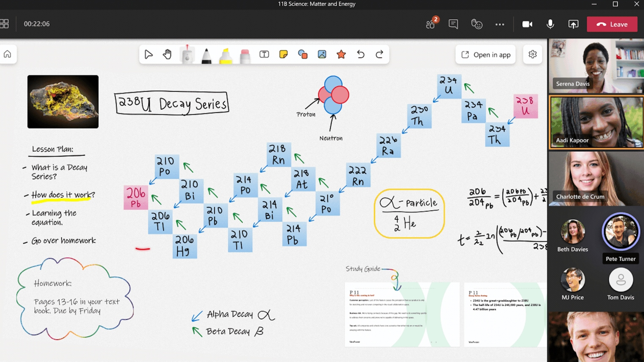Select Charlotte de Crum video tile
Screen dimensions: 644x362
[x=596, y=178]
